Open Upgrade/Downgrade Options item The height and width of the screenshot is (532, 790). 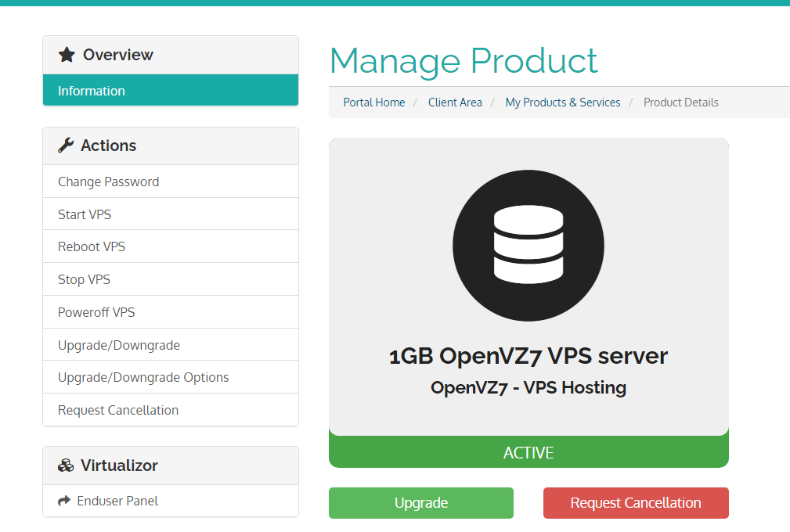coord(143,377)
